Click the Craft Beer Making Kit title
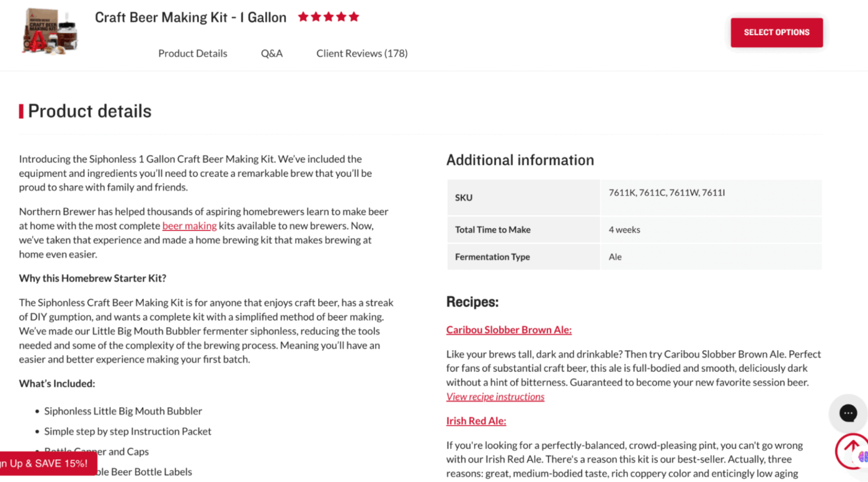 190,17
